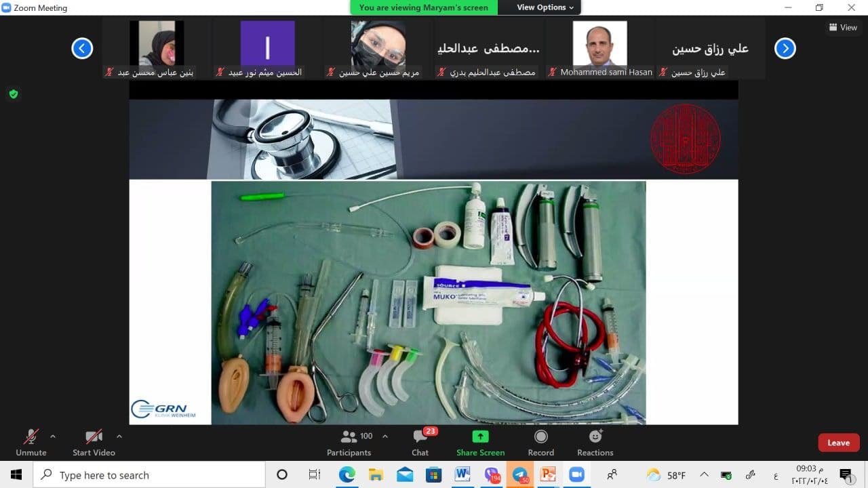The height and width of the screenshot is (488, 868).
Task: Expand the View Options dropdown
Action: coord(545,7)
